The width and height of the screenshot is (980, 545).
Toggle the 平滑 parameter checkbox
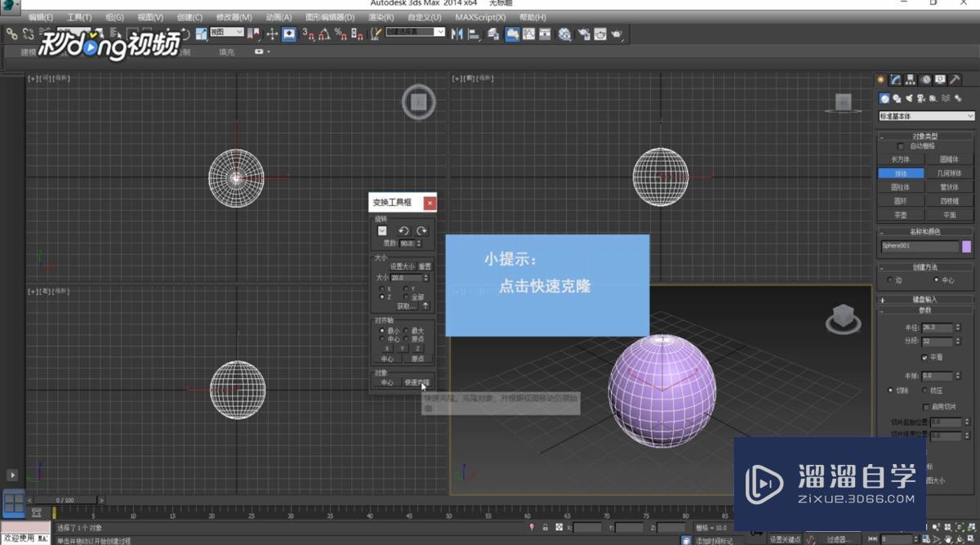click(924, 357)
